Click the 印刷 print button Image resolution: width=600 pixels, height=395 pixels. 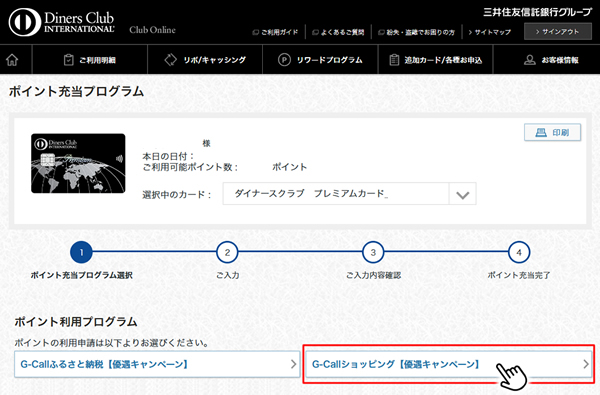(553, 132)
